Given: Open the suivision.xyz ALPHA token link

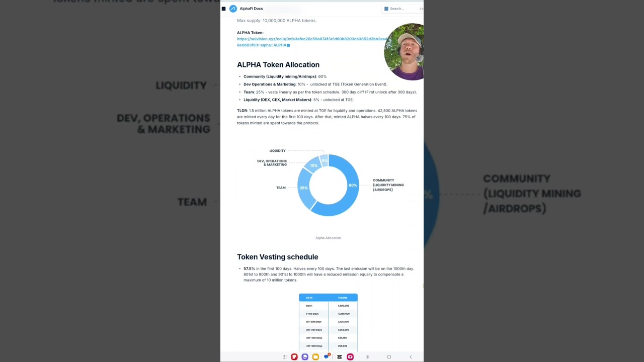Looking at the screenshot, I should tap(312, 42).
